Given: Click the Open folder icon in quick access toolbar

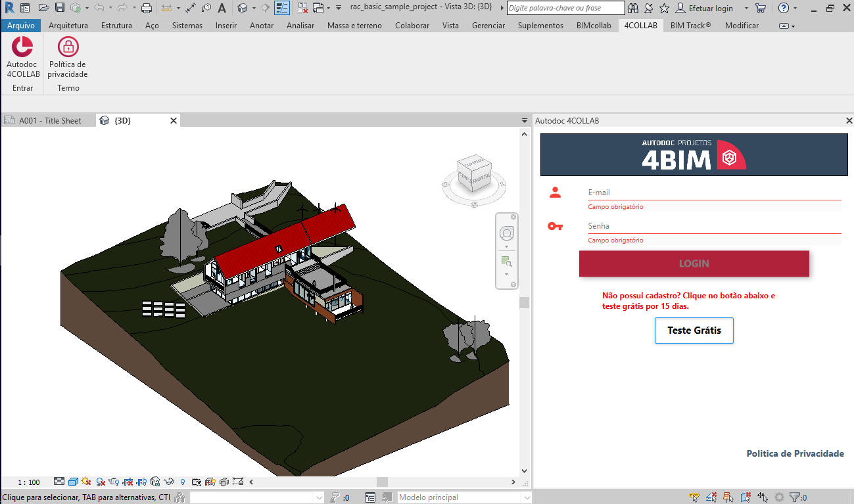Looking at the screenshot, I should coord(43,8).
